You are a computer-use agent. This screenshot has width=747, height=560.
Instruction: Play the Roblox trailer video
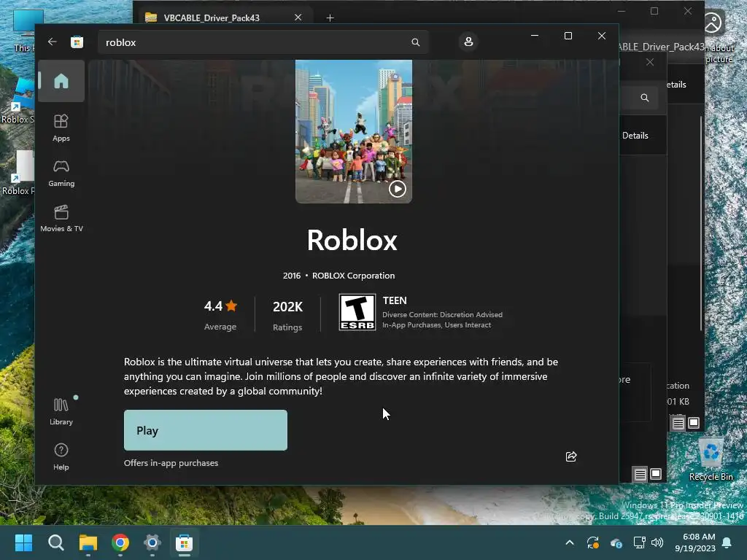pos(398,189)
